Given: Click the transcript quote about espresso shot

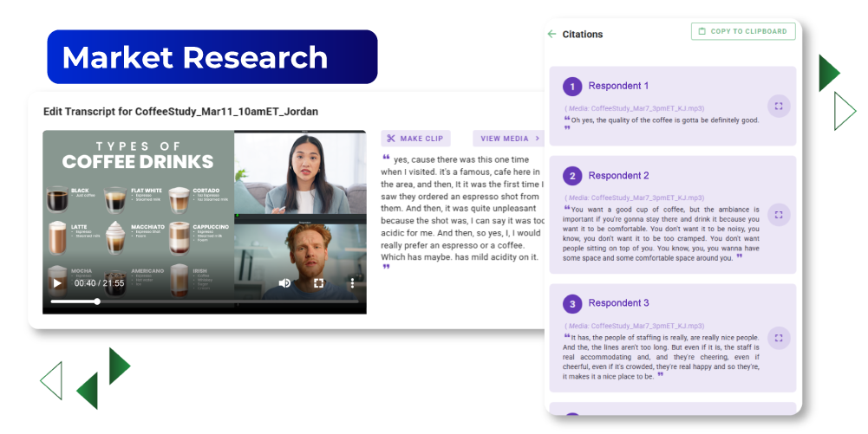Looking at the screenshot, I should click(x=462, y=214).
